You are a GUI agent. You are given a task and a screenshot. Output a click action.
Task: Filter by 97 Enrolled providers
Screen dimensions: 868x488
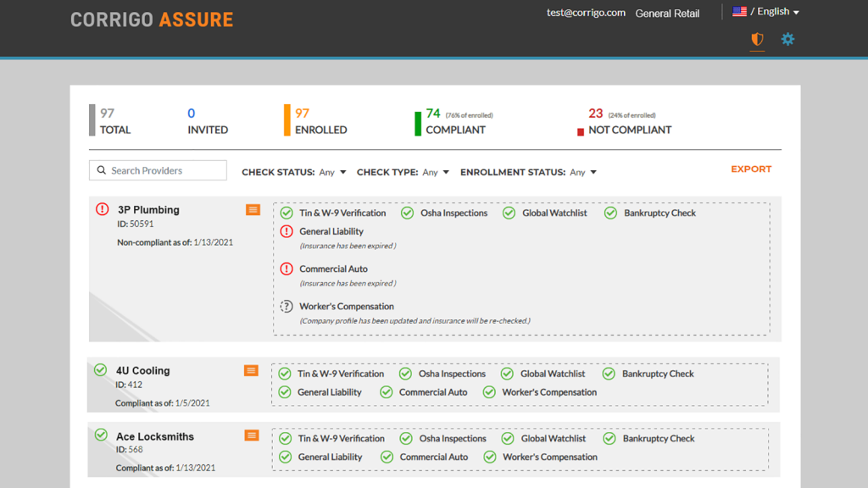coord(316,120)
